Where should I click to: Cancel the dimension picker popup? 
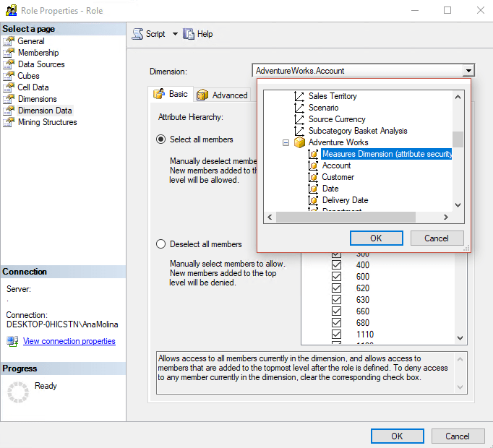pyautogui.click(x=437, y=238)
